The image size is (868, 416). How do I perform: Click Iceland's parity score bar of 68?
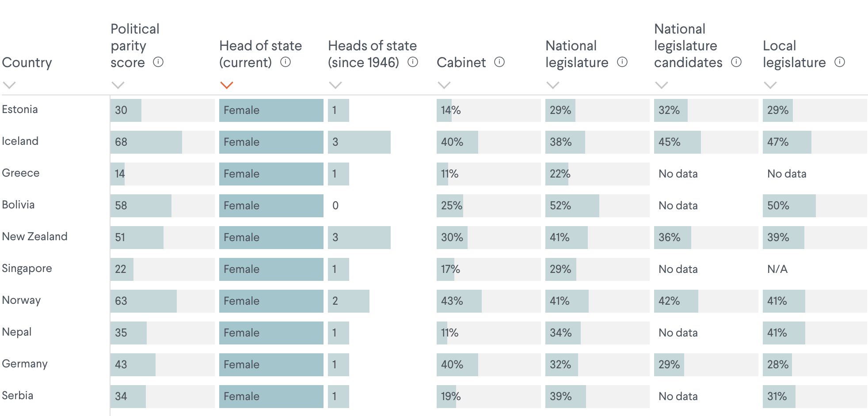[x=146, y=142]
